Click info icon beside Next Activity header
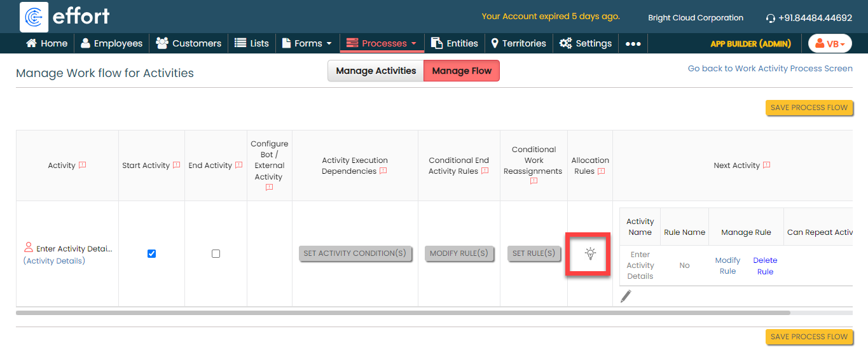868x359 pixels. click(766, 165)
